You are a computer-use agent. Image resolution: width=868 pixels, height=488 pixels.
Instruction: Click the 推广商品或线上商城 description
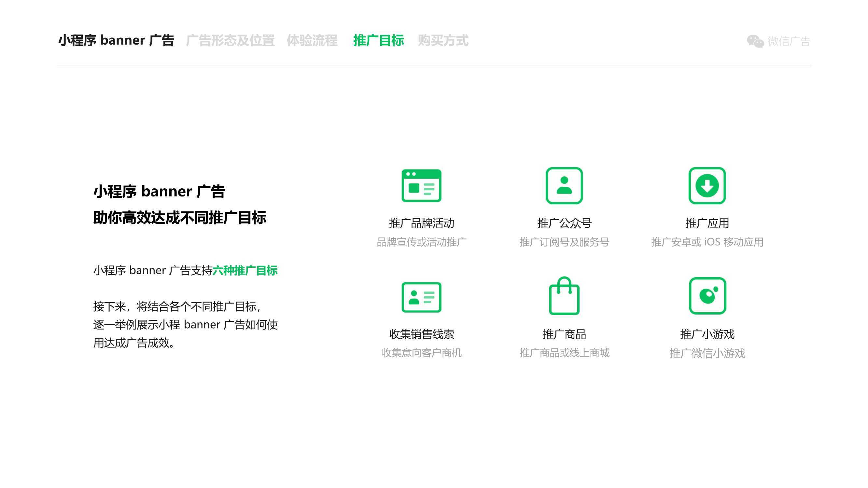pos(565,353)
